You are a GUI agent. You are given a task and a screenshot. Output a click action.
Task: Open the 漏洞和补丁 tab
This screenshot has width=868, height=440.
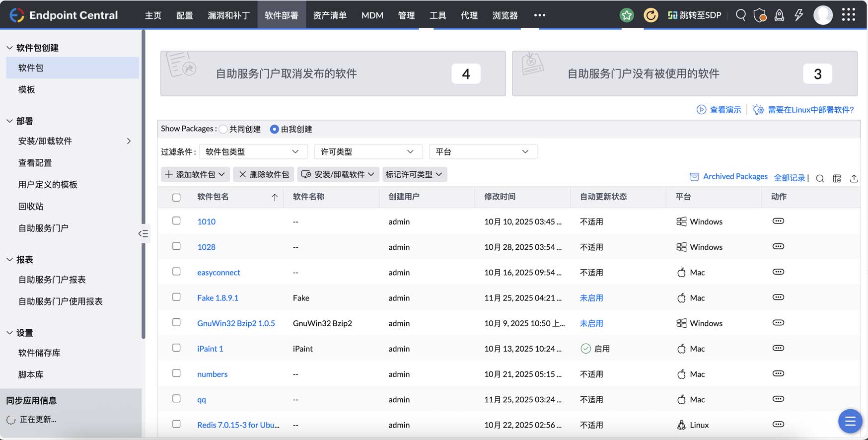(x=228, y=15)
